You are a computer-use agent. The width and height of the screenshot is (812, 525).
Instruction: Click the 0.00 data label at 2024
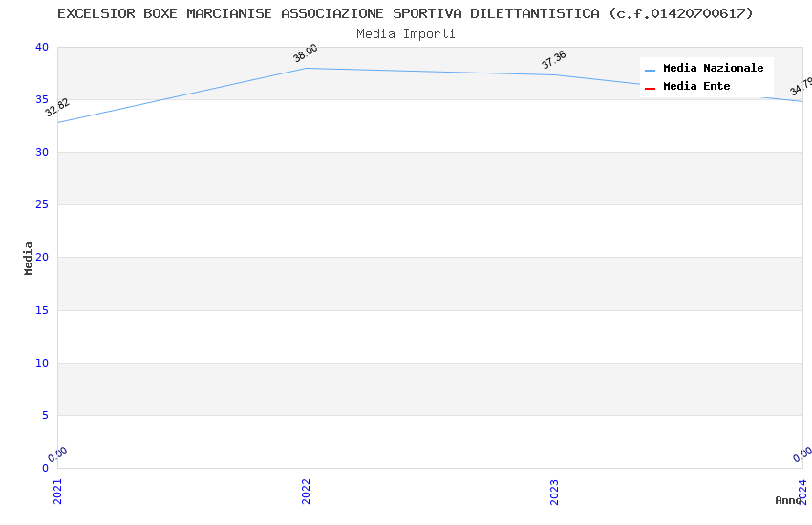tap(802, 454)
